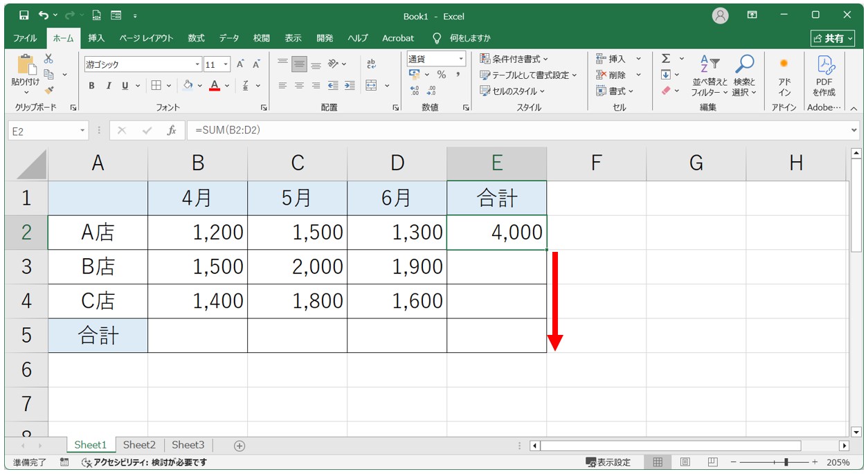Click the fill down arrow icon in editing group
The image size is (868, 474).
coord(666,75)
